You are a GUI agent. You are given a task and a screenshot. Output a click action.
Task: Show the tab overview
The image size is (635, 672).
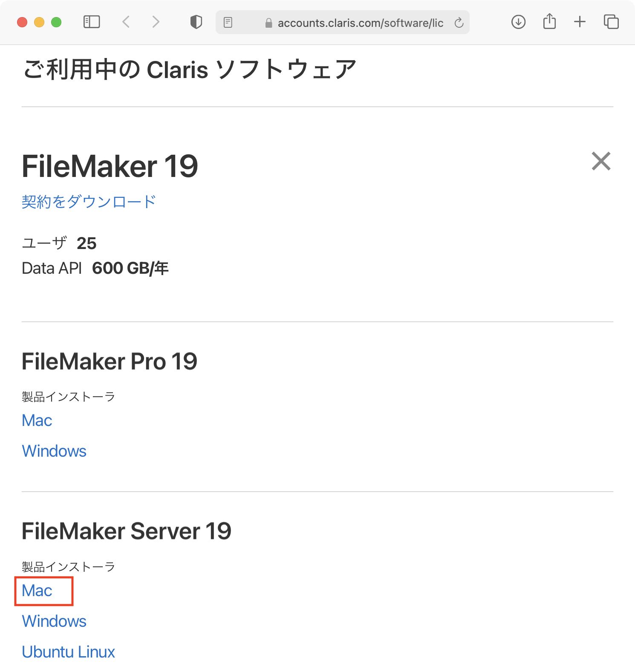pos(611,22)
